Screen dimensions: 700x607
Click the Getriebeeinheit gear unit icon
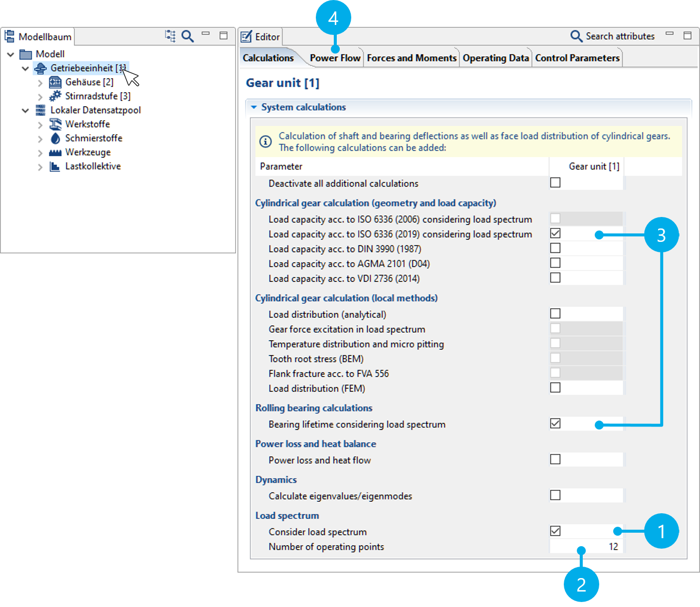[x=40, y=68]
